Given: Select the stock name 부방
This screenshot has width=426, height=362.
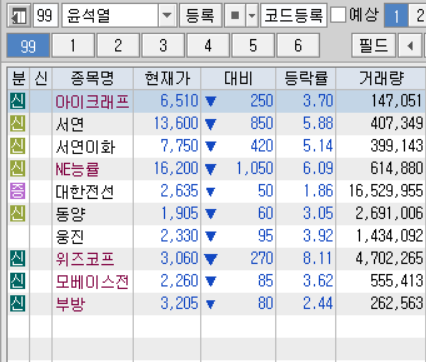Looking at the screenshot, I should (x=70, y=304).
